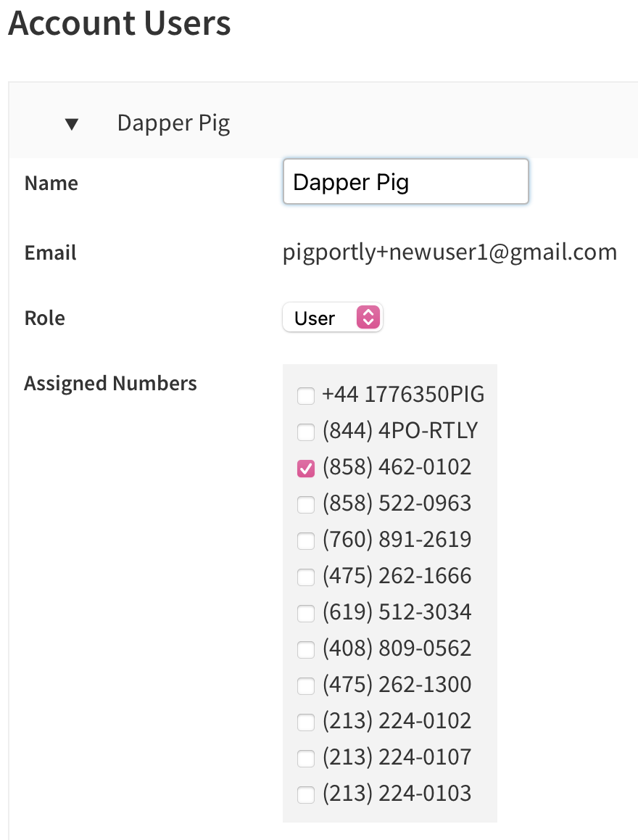This screenshot has height=840, width=638.
Task: Check the (213) 224-0103 number
Action: point(306,795)
